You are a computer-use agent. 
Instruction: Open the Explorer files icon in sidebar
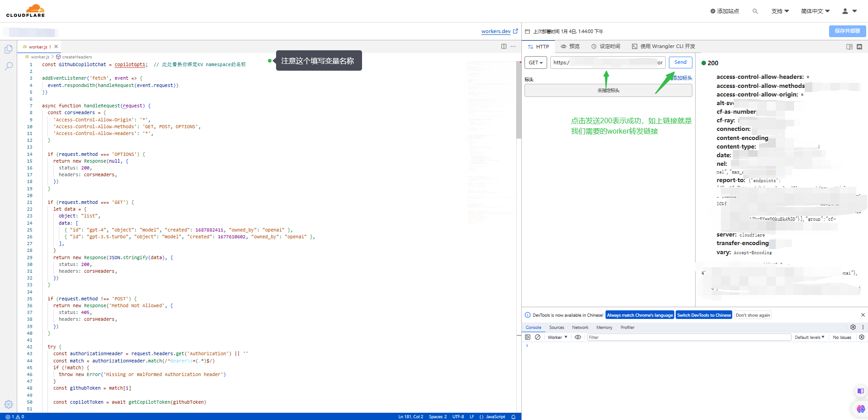click(x=9, y=49)
